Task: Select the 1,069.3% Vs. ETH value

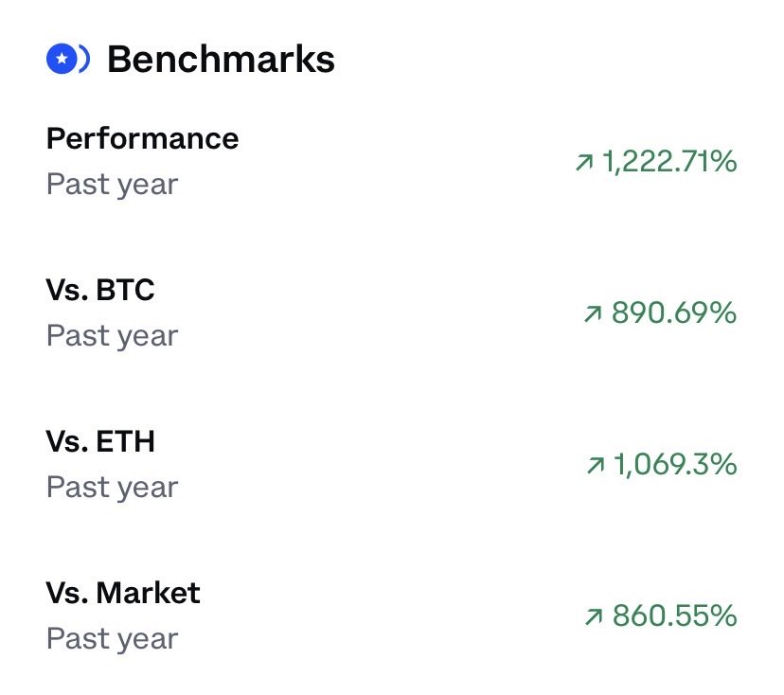Action: [x=674, y=465]
